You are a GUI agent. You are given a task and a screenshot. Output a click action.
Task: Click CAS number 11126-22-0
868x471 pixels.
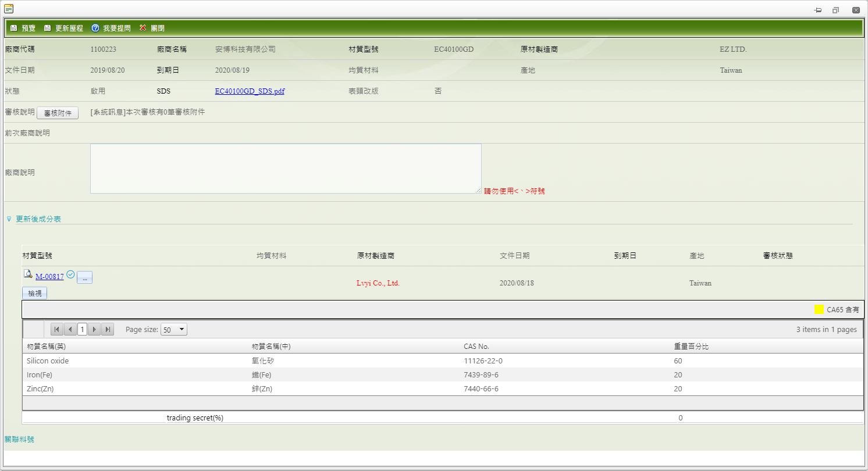tap(483, 361)
